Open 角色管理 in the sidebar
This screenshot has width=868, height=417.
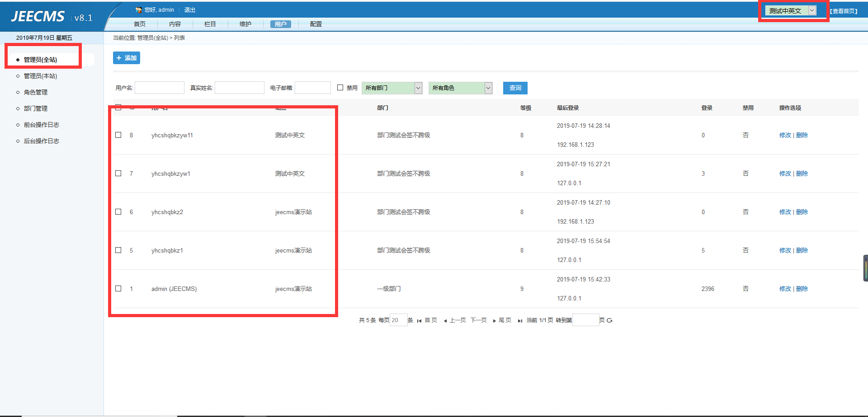pyautogui.click(x=36, y=92)
